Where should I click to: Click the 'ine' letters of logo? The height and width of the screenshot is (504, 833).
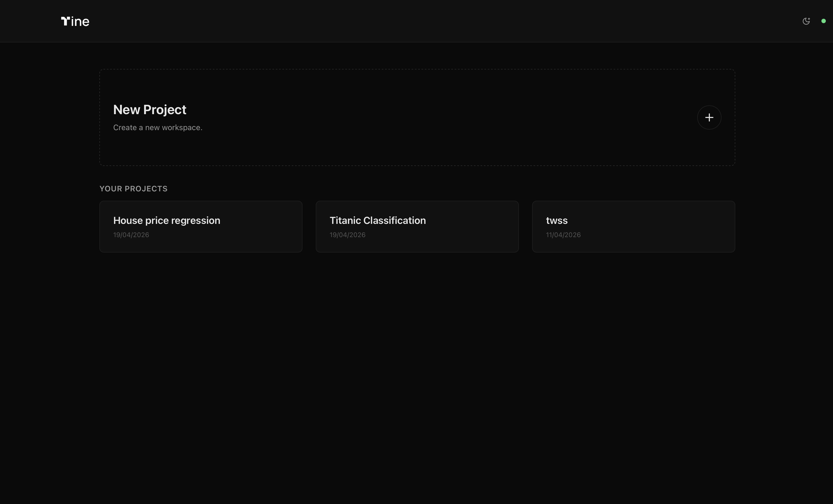81,22
